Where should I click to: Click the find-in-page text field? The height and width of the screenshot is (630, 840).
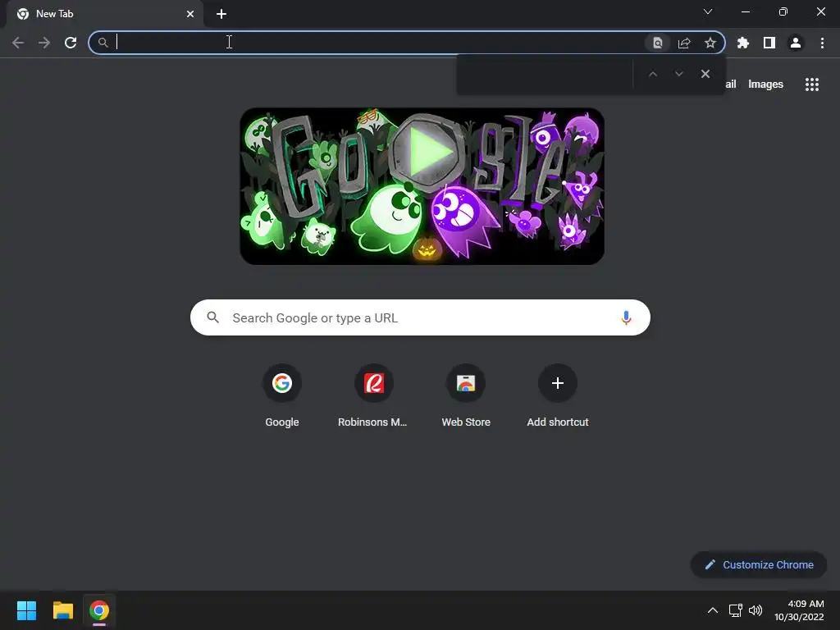pos(546,74)
